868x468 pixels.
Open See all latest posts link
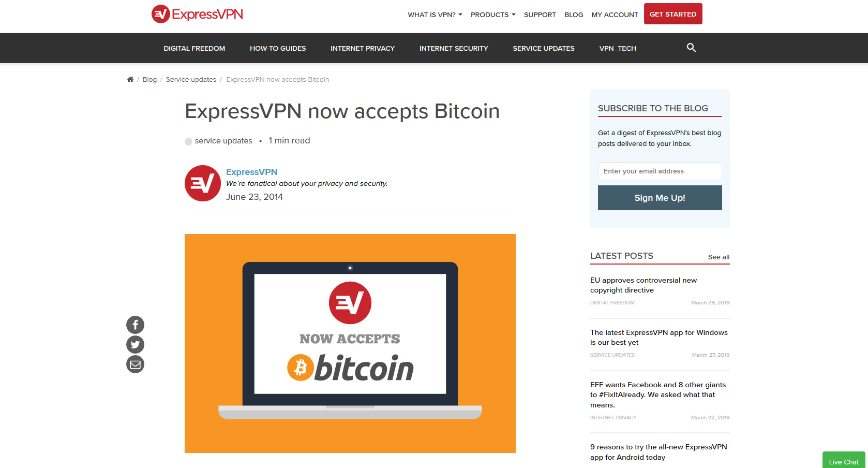tap(719, 257)
